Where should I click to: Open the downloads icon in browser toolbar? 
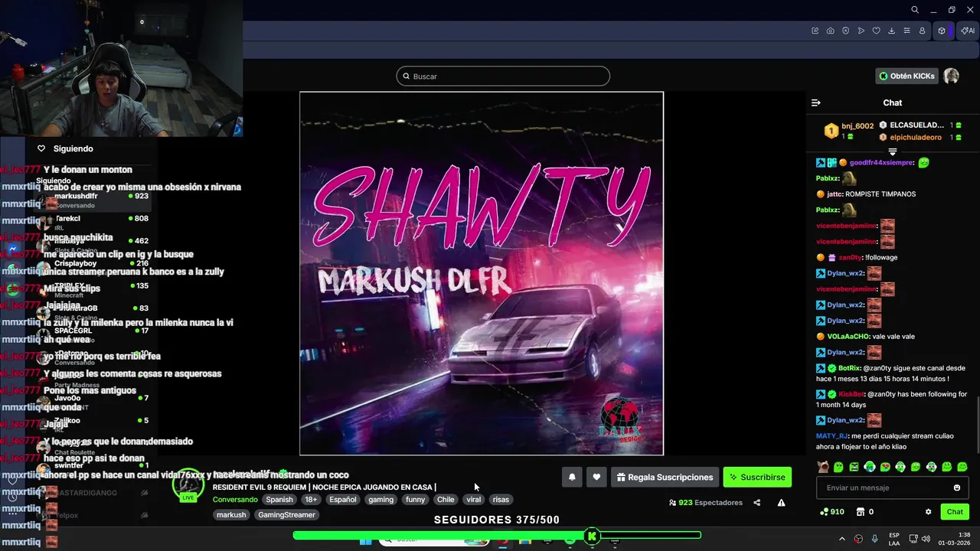892,31
